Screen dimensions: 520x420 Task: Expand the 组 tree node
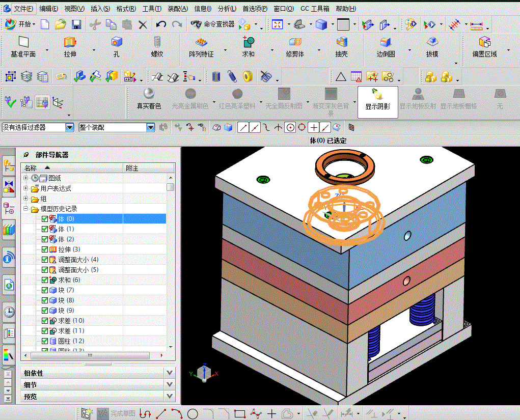[25, 198]
